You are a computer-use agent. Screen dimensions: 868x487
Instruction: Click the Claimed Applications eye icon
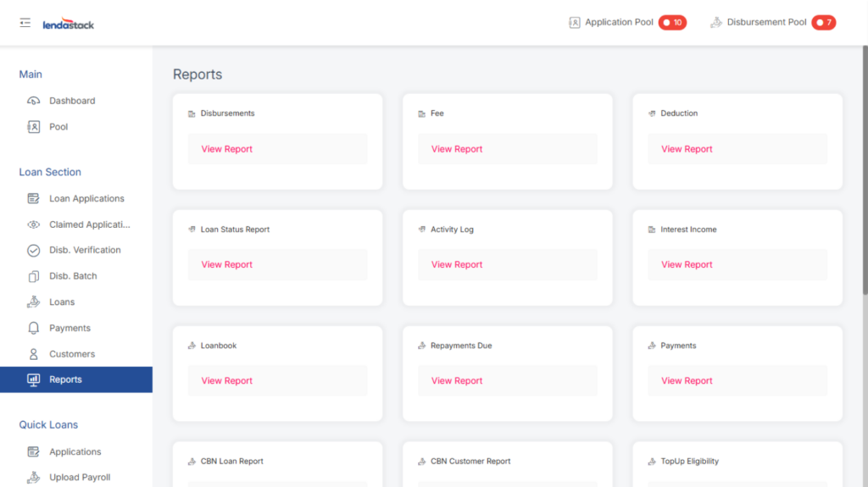[34, 224]
